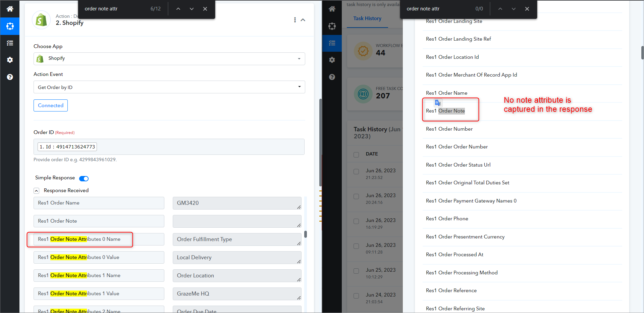The image size is (644, 313).
Task: Click the response area scrollbar in left window
Action: pos(306,234)
